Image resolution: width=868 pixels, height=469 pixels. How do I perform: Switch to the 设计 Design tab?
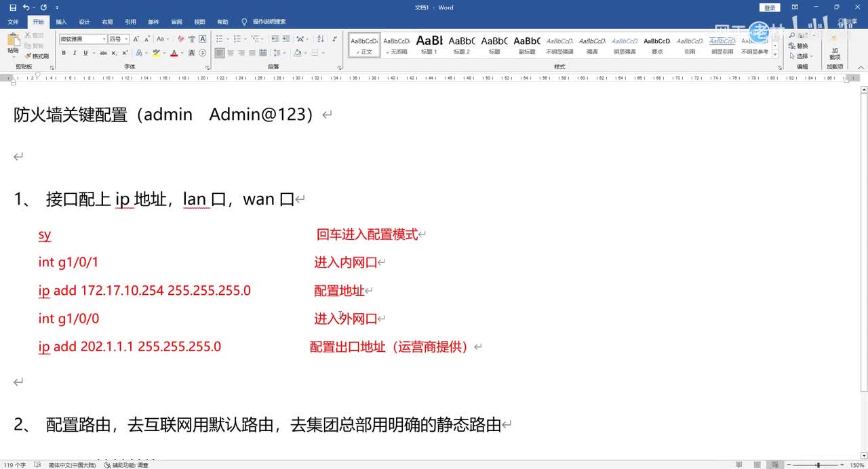coord(84,22)
